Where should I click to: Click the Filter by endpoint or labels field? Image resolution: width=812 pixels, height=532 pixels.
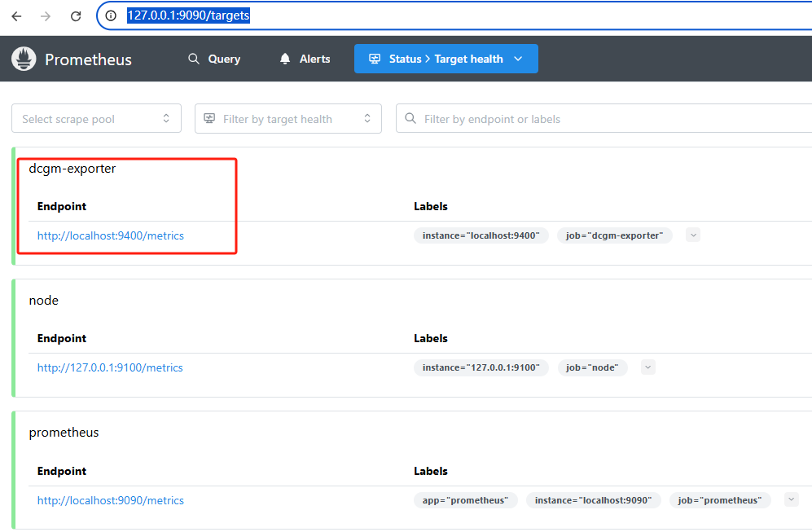coord(611,119)
